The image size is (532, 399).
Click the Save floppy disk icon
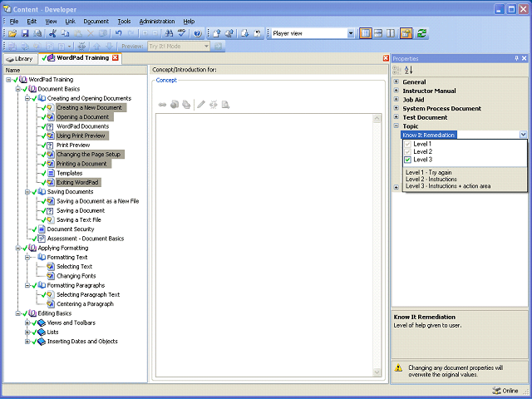point(25,33)
